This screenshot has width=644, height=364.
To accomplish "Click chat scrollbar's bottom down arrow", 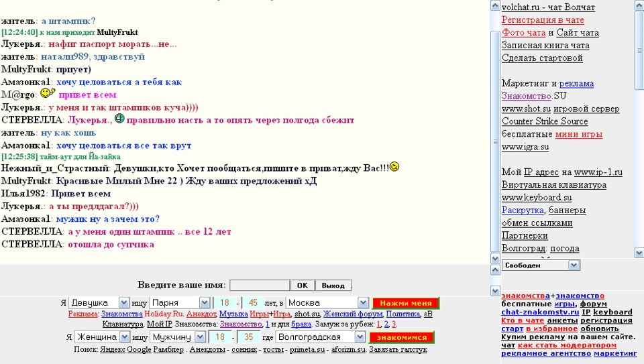I will pyautogui.click(x=496, y=258).
